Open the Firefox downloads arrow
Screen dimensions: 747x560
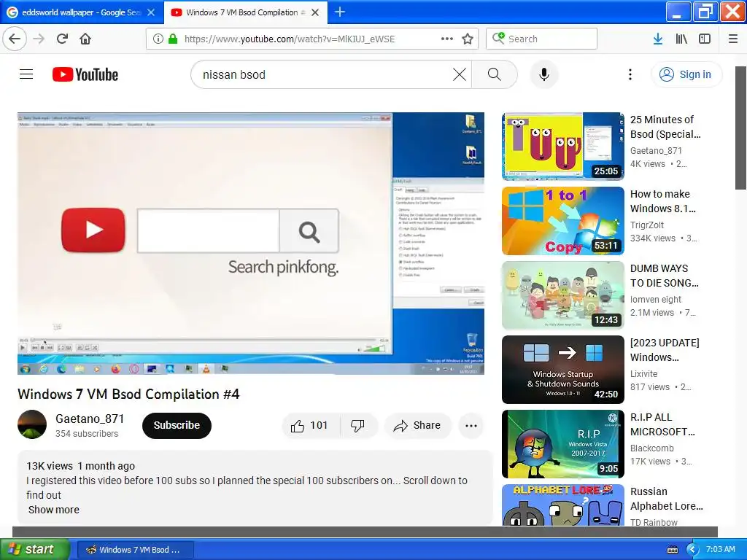pos(657,39)
